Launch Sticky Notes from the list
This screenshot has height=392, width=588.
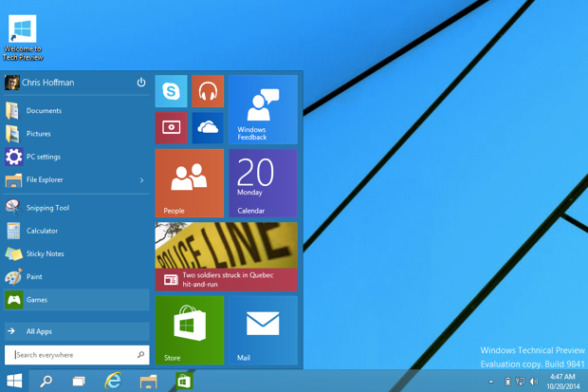click(x=77, y=253)
